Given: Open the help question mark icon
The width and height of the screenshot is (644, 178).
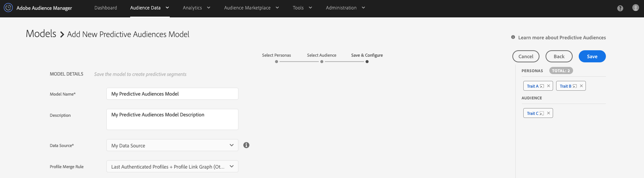Looking at the screenshot, I should coord(620,8).
